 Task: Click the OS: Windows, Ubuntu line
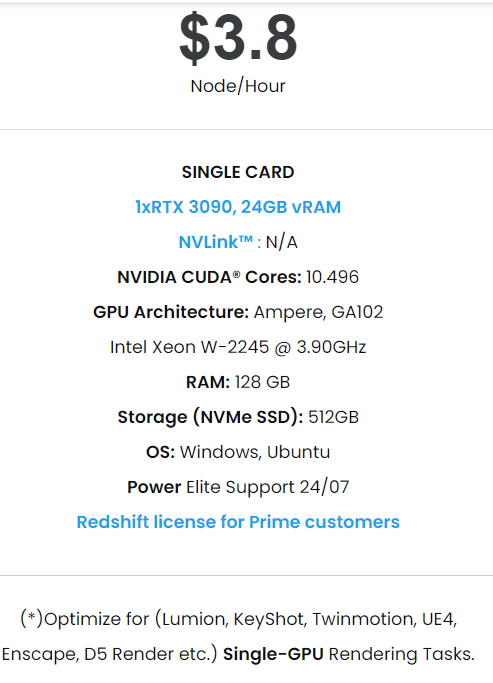[238, 452]
